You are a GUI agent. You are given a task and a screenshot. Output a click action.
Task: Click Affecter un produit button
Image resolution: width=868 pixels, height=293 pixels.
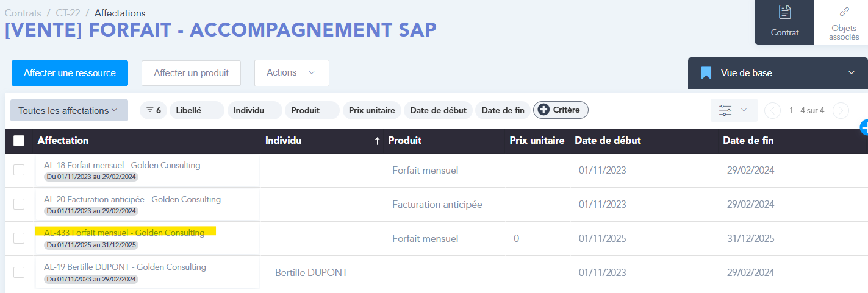(191, 73)
